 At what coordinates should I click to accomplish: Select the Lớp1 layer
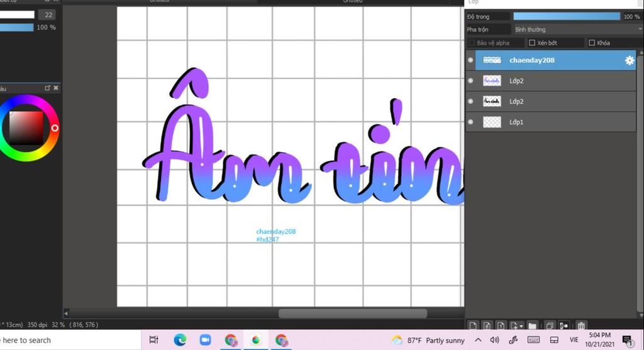coord(555,121)
